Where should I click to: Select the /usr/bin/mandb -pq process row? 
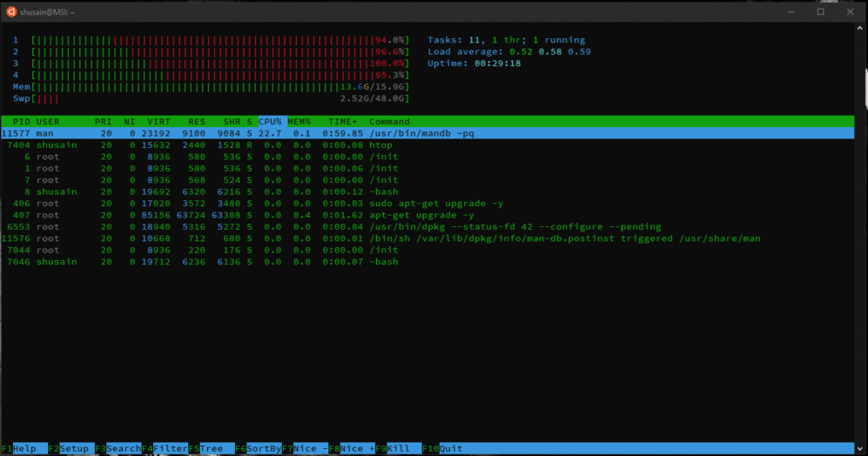click(427, 133)
